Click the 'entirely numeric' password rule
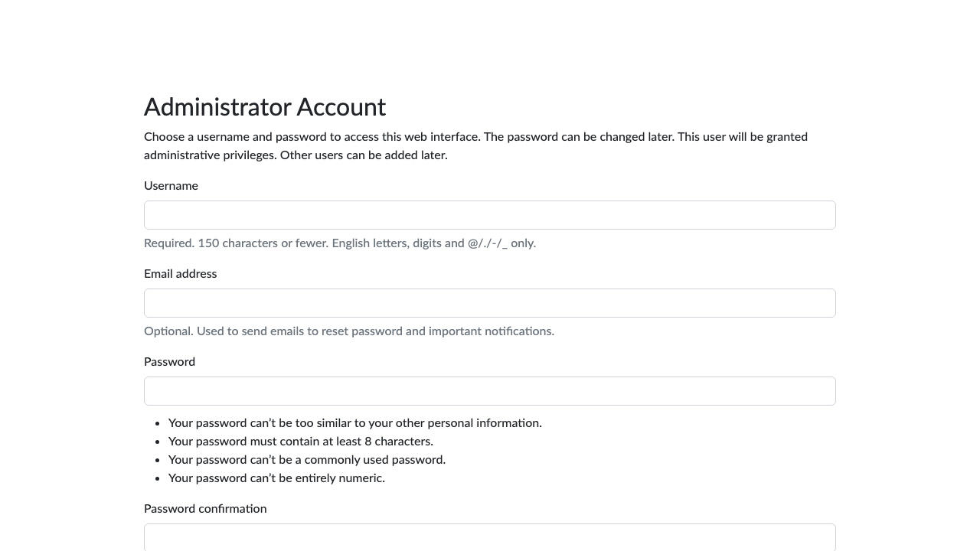This screenshot has height=551, width=980. (x=276, y=478)
